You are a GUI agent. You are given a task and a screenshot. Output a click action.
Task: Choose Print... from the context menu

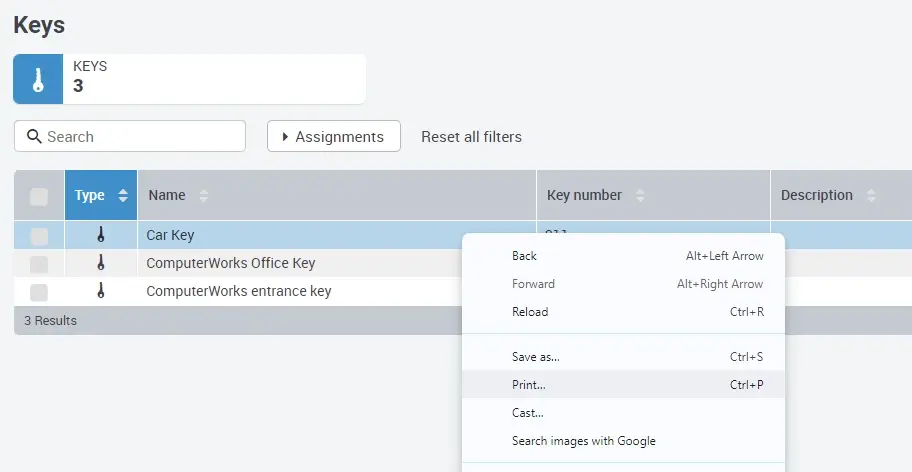click(529, 385)
